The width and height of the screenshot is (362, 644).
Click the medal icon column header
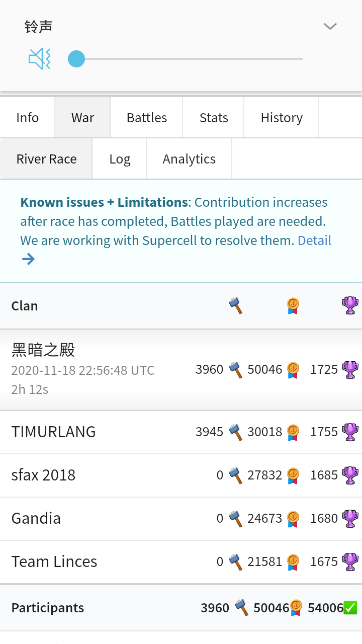(293, 305)
